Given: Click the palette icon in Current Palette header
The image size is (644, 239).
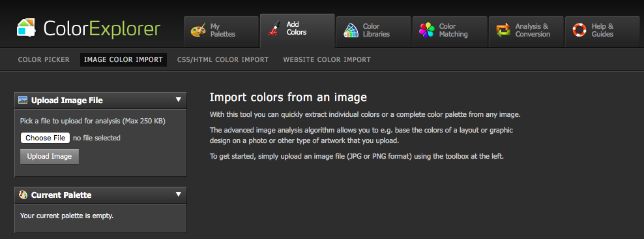Looking at the screenshot, I should point(23,195).
